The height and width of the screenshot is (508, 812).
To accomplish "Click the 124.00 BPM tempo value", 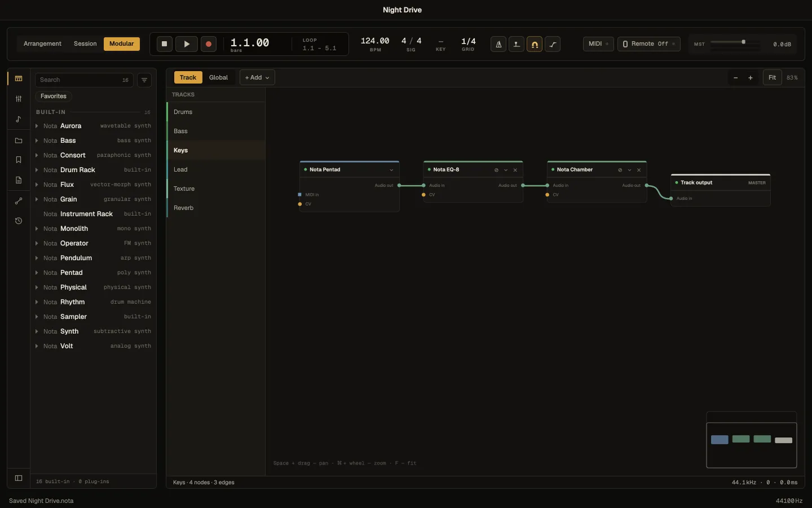I will pos(375,41).
